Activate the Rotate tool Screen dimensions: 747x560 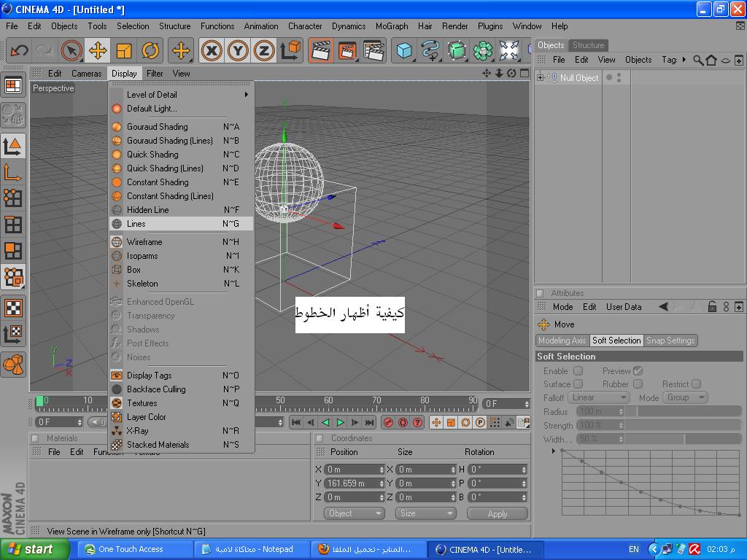tap(150, 50)
